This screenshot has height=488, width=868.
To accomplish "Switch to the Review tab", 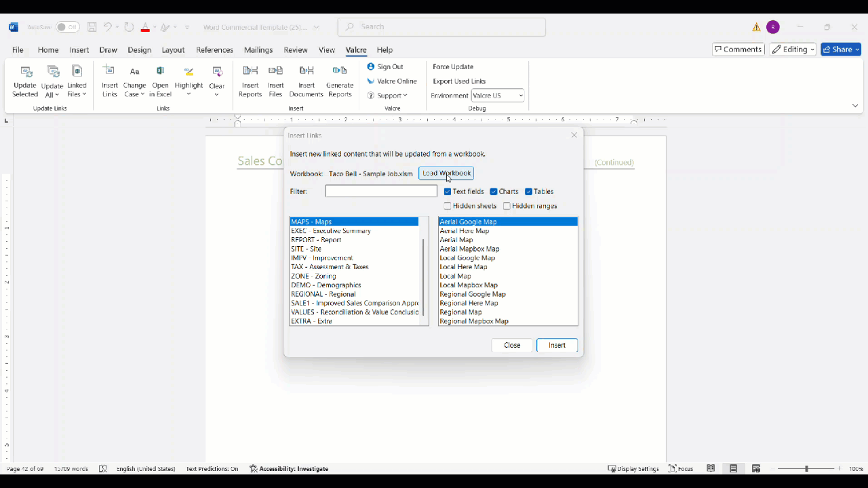I will [x=296, y=50].
